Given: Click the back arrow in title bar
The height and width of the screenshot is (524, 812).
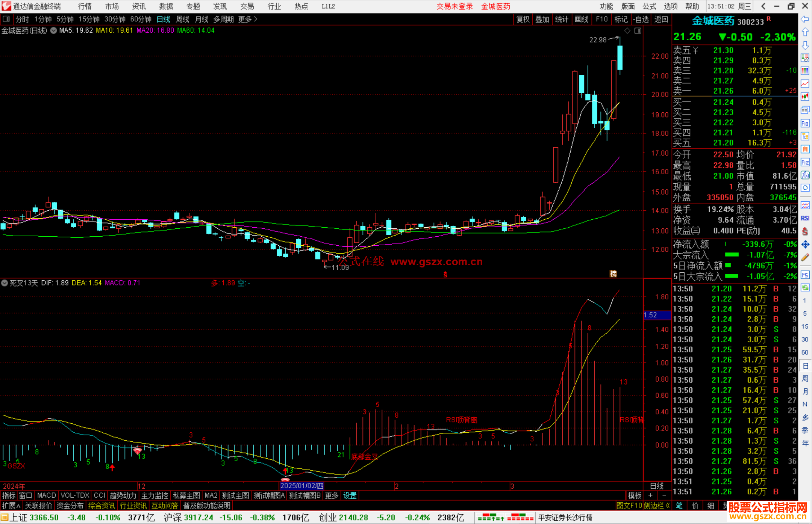Looking at the screenshot, I should tap(763, 6).
